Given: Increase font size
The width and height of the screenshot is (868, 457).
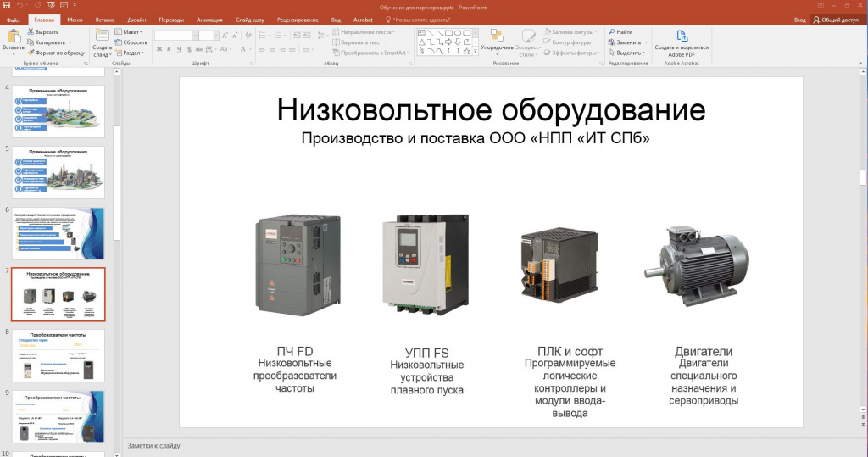Looking at the screenshot, I should point(225,36).
